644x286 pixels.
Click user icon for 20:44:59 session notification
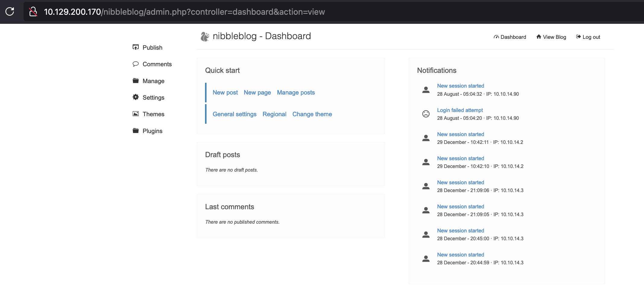coord(426,258)
